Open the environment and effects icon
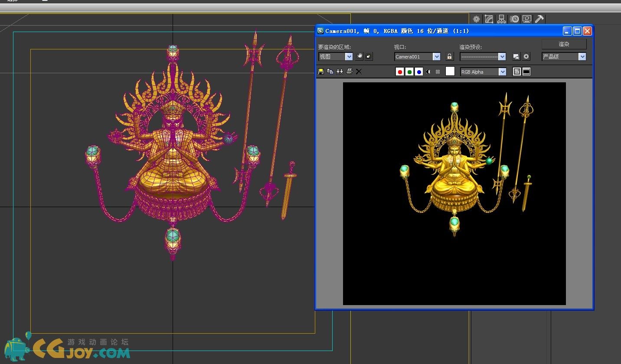 click(526, 56)
